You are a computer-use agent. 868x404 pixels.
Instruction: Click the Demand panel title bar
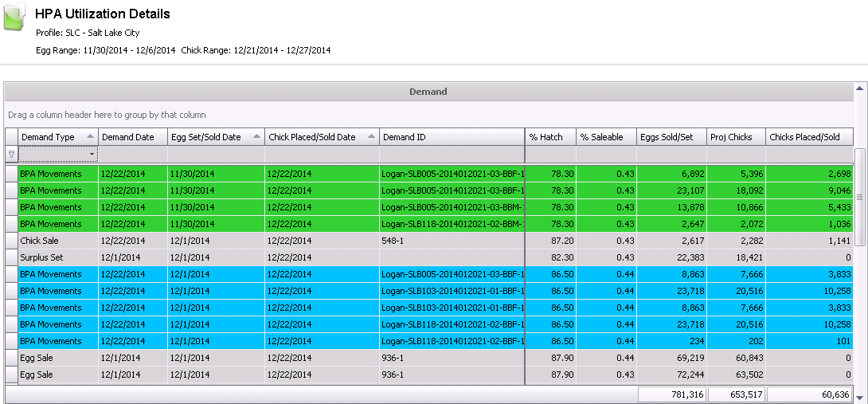[x=428, y=92]
